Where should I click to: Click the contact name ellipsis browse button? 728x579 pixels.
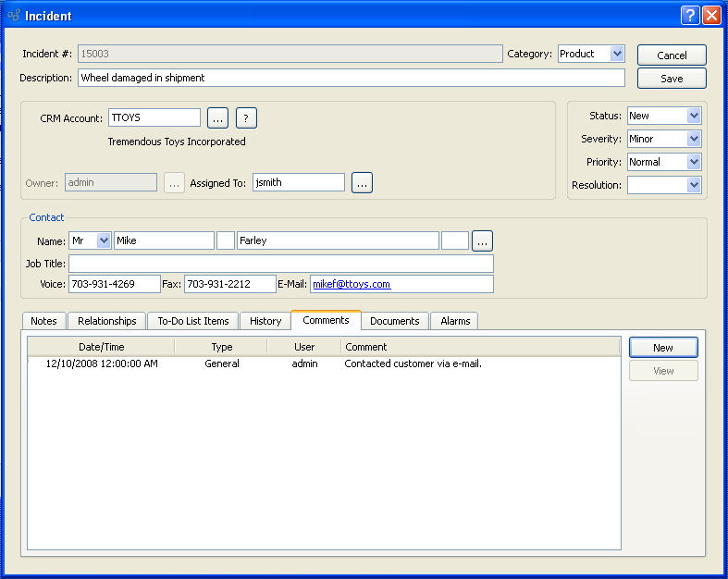482,240
